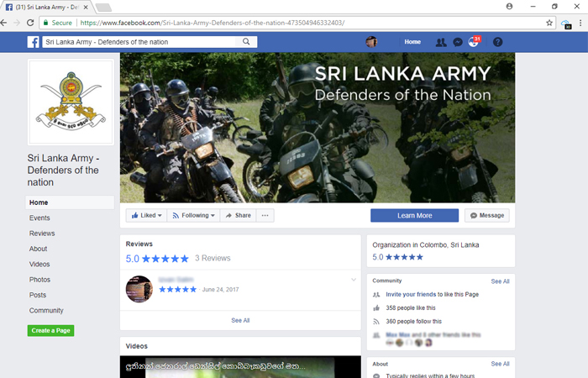Expand the Liked dropdown button
This screenshot has width=588, height=378.
pyautogui.click(x=146, y=215)
